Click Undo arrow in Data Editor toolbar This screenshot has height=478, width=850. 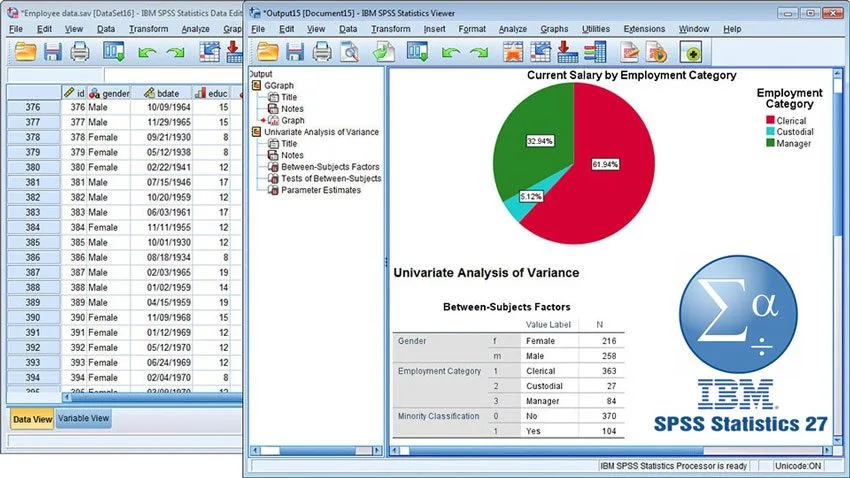click(147, 53)
